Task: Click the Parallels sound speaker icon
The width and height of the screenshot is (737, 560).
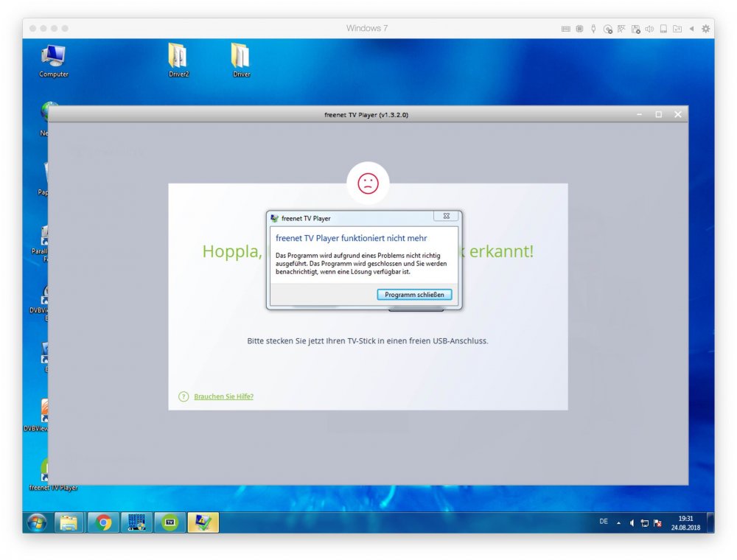Action: [x=649, y=29]
